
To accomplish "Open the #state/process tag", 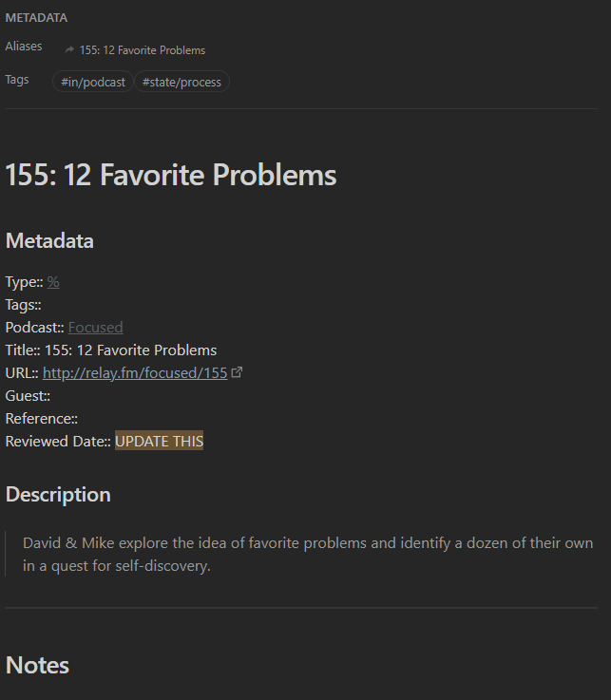I will (x=181, y=82).
